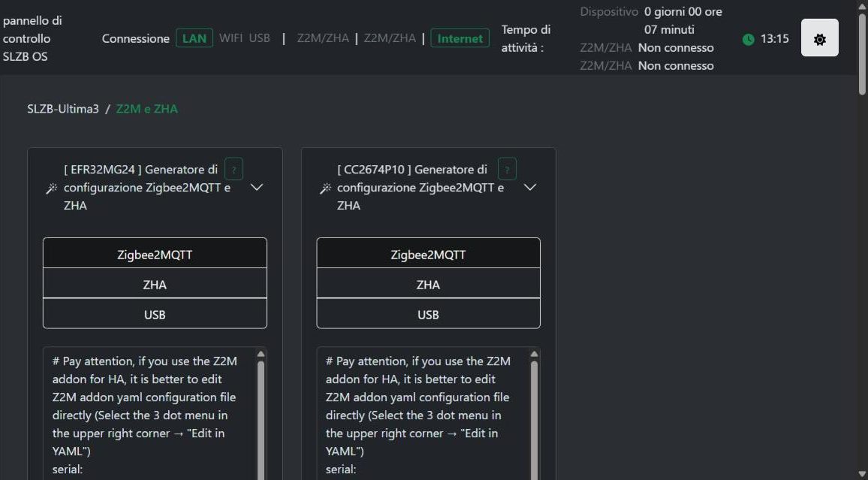This screenshot has width=868, height=480.
Task: Click the CC2674P10 generator title text
Action: [420, 187]
